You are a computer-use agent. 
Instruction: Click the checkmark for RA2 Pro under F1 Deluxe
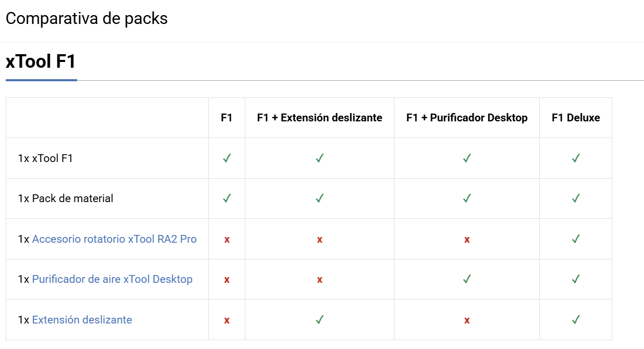point(576,239)
